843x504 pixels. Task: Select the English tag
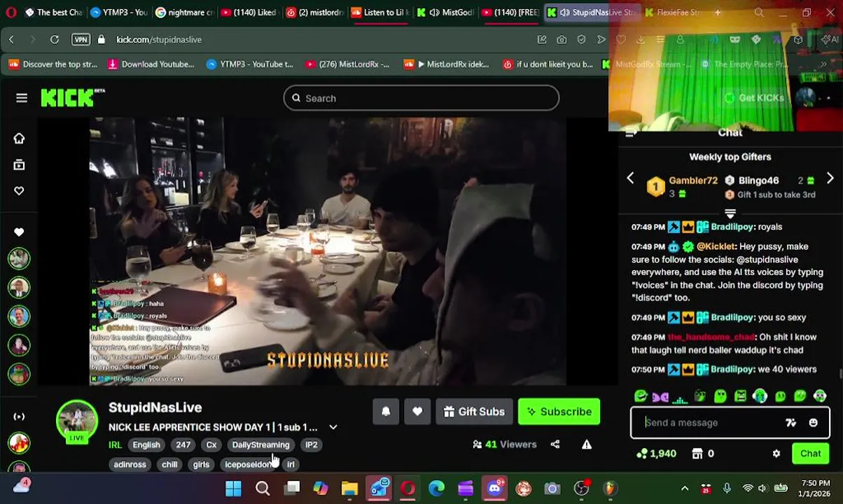(146, 444)
